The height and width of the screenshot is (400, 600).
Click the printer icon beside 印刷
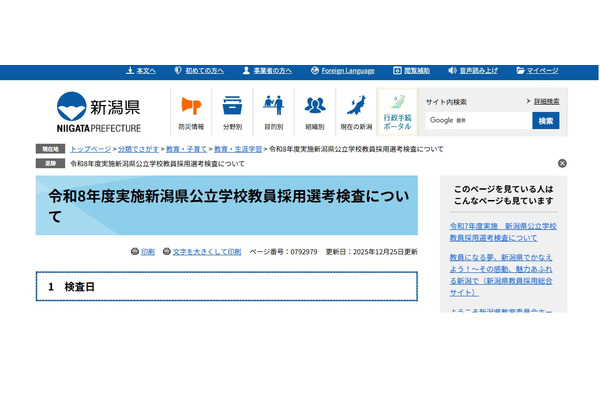(x=135, y=251)
